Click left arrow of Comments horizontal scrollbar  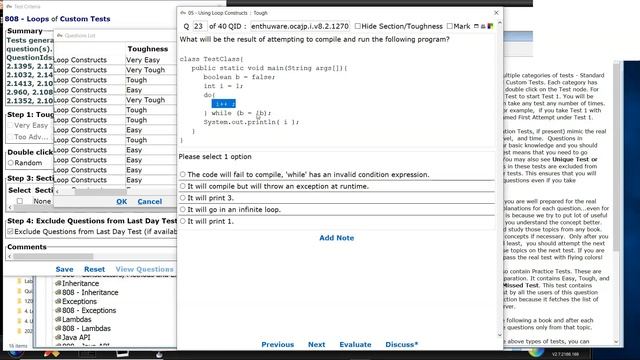coord(9,256)
